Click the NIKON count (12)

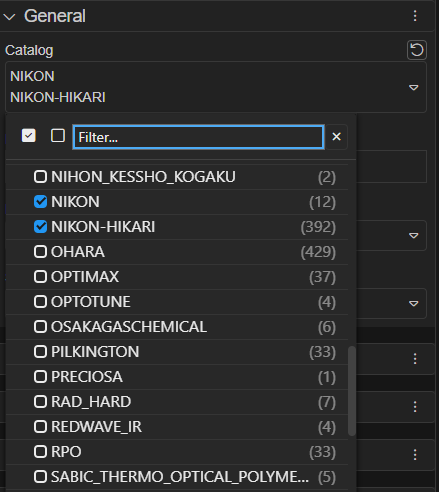pyautogui.click(x=322, y=202)
